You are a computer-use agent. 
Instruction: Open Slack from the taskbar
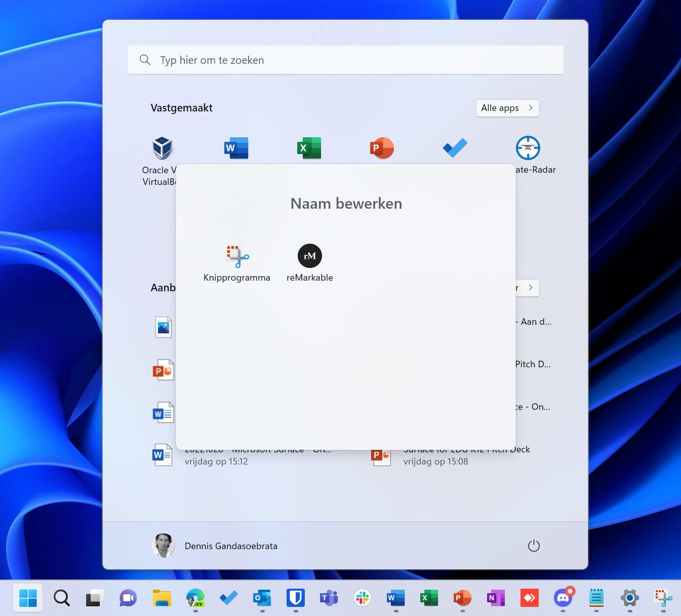[362, 598]
